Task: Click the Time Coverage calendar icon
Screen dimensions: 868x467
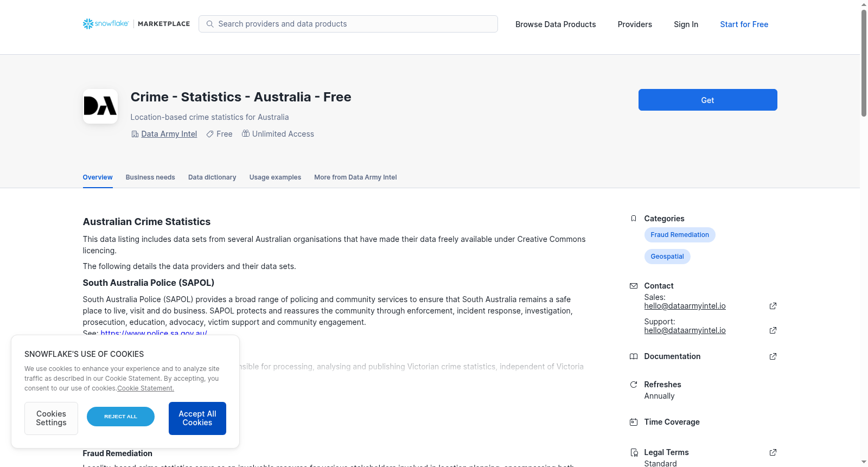Action: [634, 422]
